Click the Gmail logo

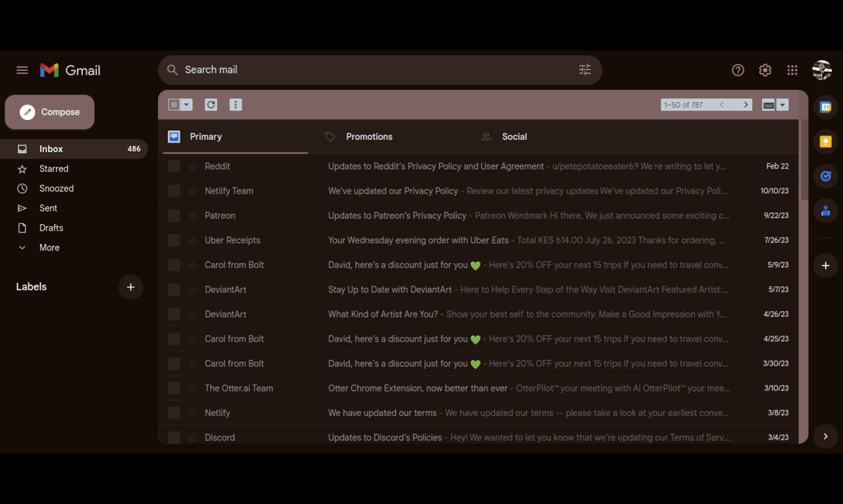click(x=70, y=70)
